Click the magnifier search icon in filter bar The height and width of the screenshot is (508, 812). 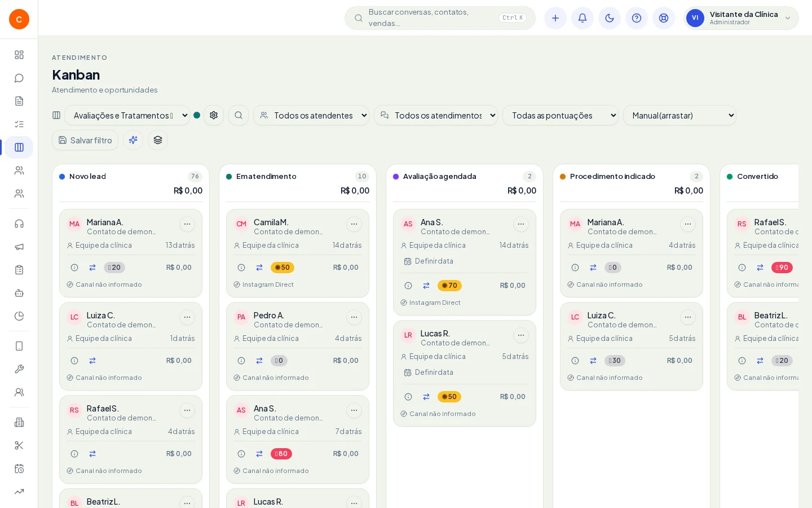(x=239, y=115)
